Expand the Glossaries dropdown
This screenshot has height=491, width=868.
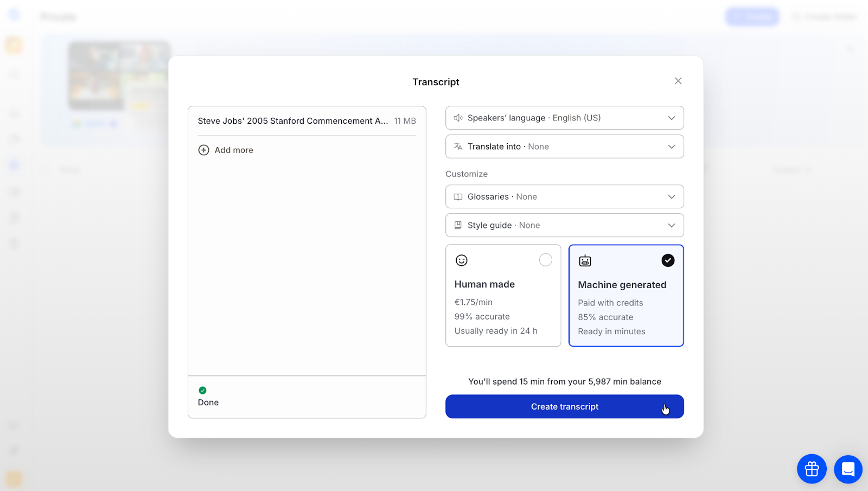point(564,196)
